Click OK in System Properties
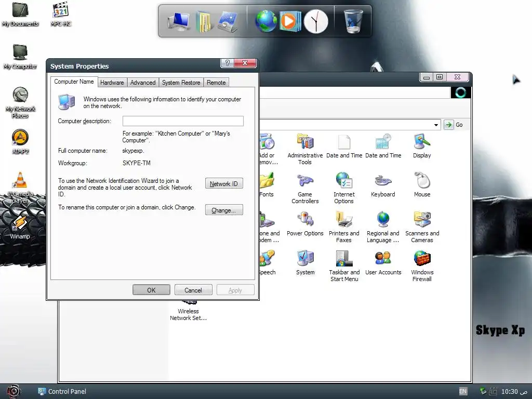This screenshot has height=399, width=532. 151,290
